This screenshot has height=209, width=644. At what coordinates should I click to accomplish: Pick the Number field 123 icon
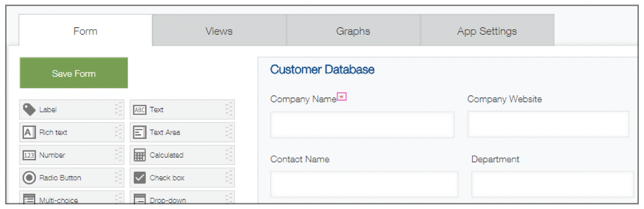pos(29,155)
